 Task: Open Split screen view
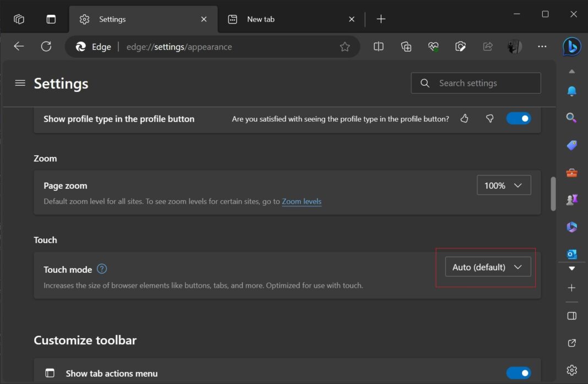(378, 46)
